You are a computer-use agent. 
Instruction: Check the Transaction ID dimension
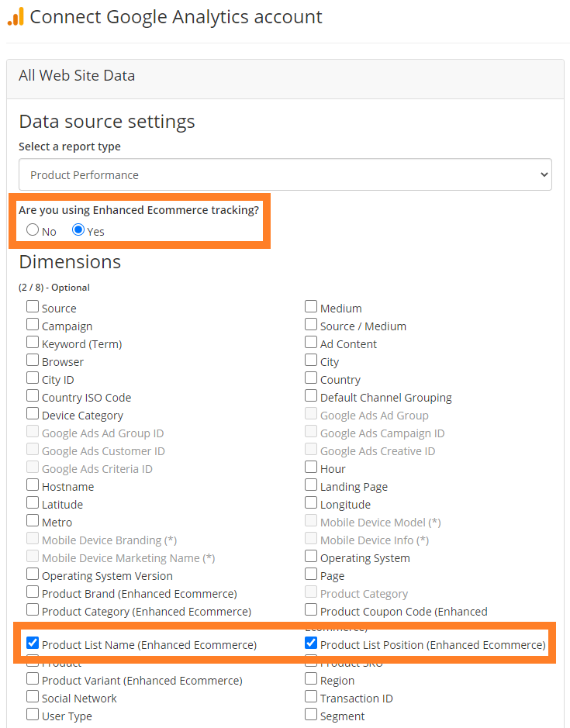pos(311,696)
